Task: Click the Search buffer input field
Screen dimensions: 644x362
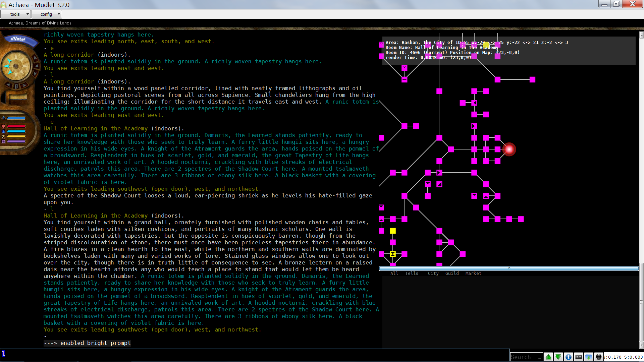Action: (x=525, y=357)
